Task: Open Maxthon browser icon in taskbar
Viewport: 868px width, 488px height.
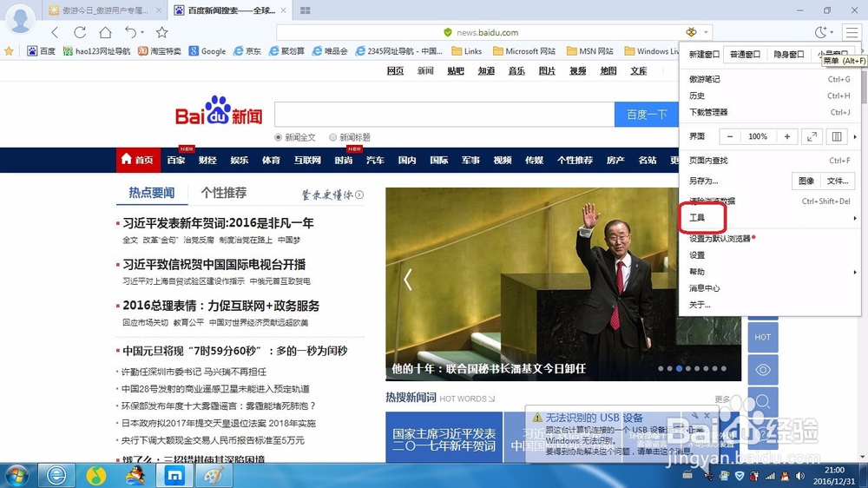Action: click(174, 476)
